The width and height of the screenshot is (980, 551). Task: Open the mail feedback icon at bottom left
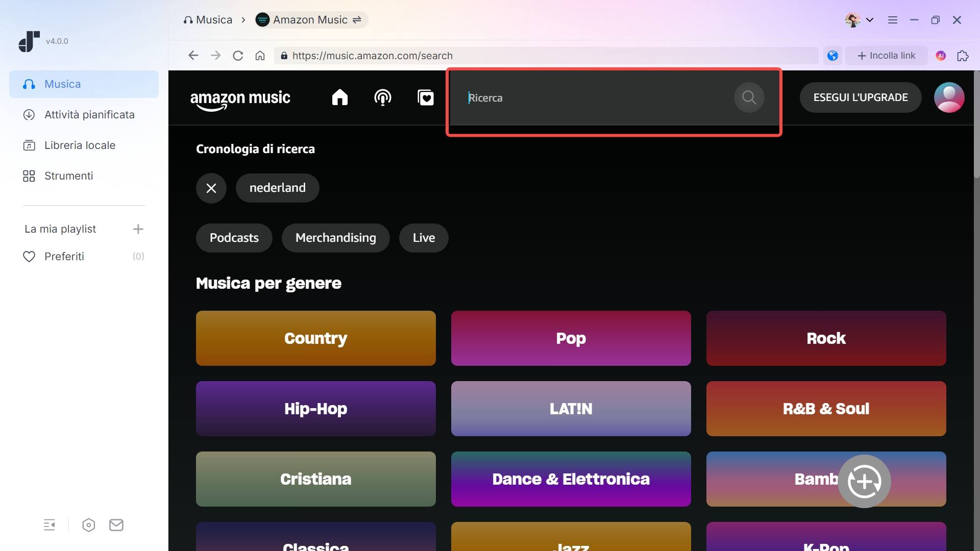click(x=116, y=525)
